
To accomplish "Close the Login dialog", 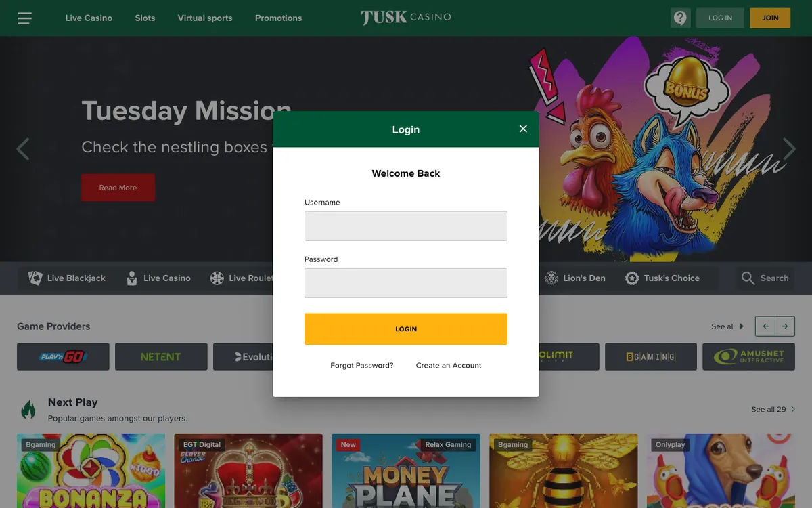I will click(523, 129).
